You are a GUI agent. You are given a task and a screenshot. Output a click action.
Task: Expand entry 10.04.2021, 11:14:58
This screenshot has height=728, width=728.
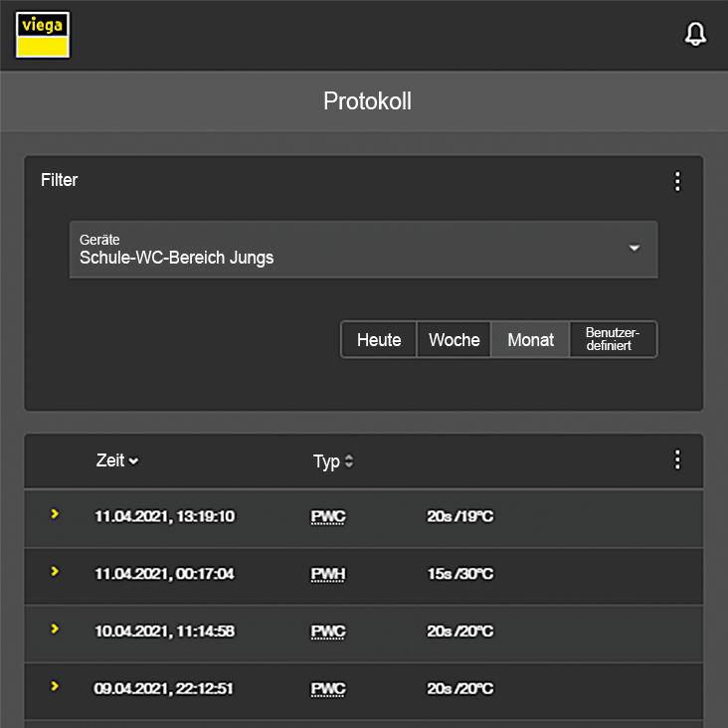click(x=55, y=629)
